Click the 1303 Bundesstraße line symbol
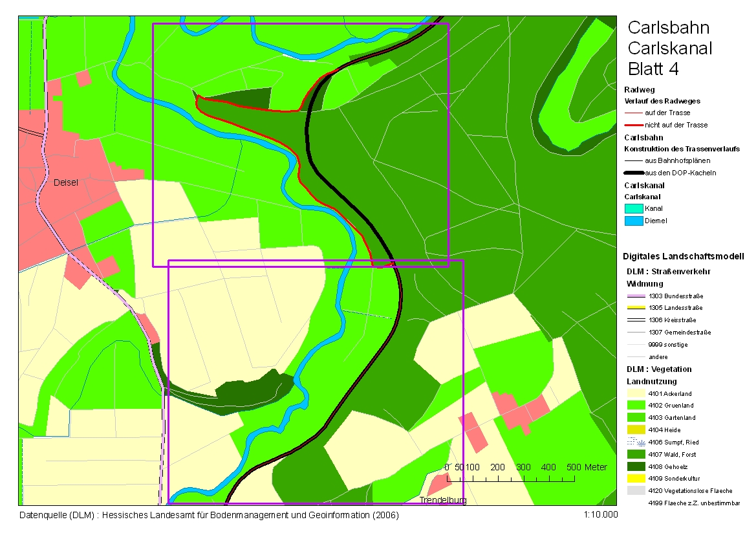 [x=636, y=296]
